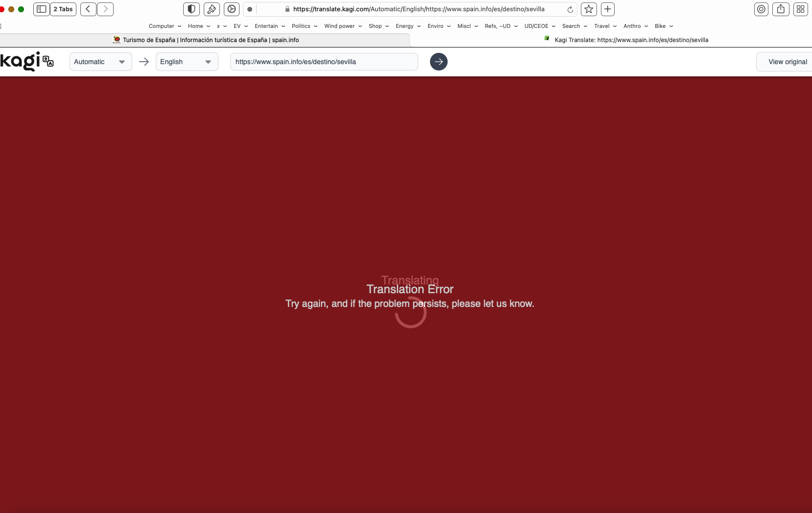Click the View original button
Screen dimensions: 812x513
click(787, 62)
